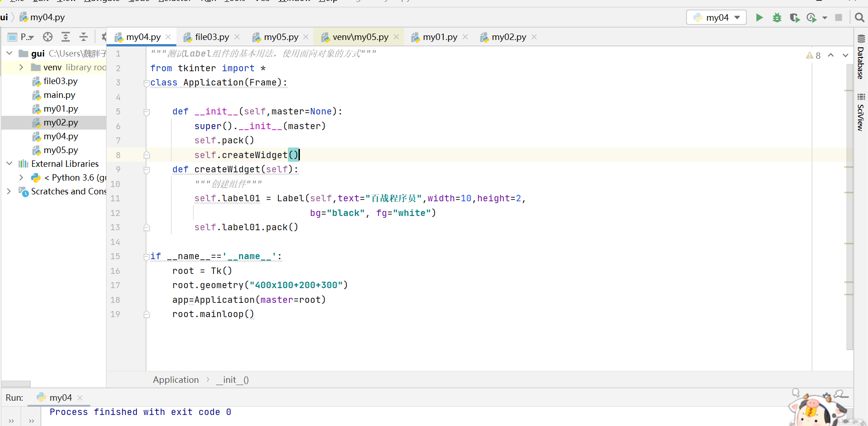Image resolution: width=868 pixels, height=426 pixels.
Task: Select my05.py in the project tree
Action: [x=54, y=150]
